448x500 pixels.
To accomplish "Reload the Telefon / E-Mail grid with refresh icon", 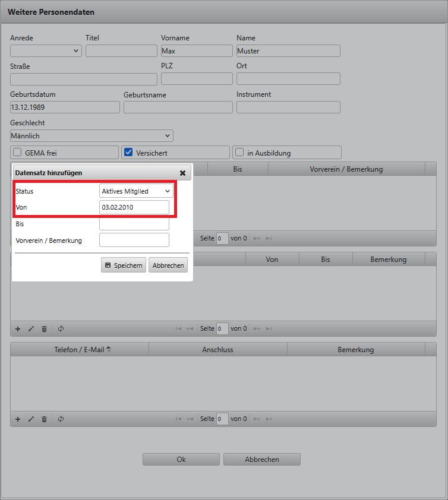I will [61, 419].
